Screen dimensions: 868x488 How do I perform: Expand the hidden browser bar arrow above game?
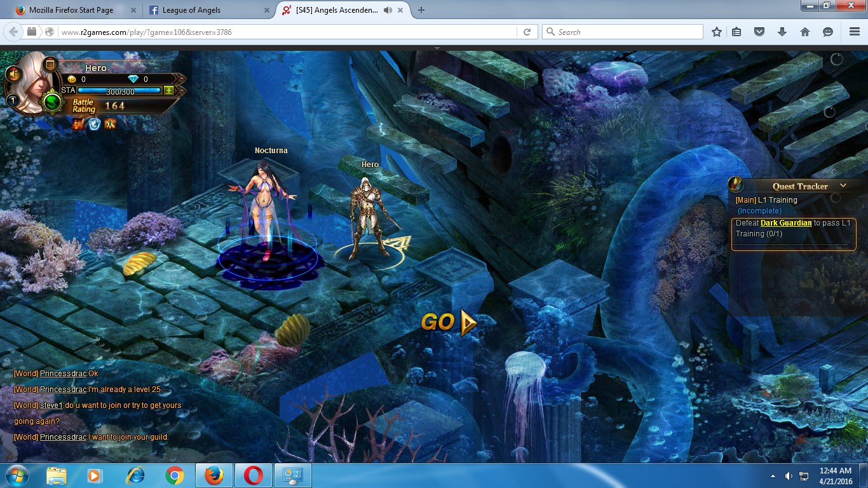click(437, 48)
